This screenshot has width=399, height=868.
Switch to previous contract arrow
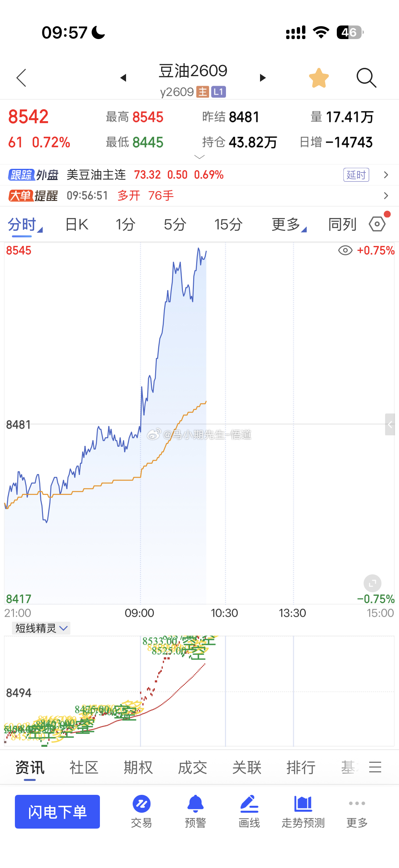click(x=123, y=78)
